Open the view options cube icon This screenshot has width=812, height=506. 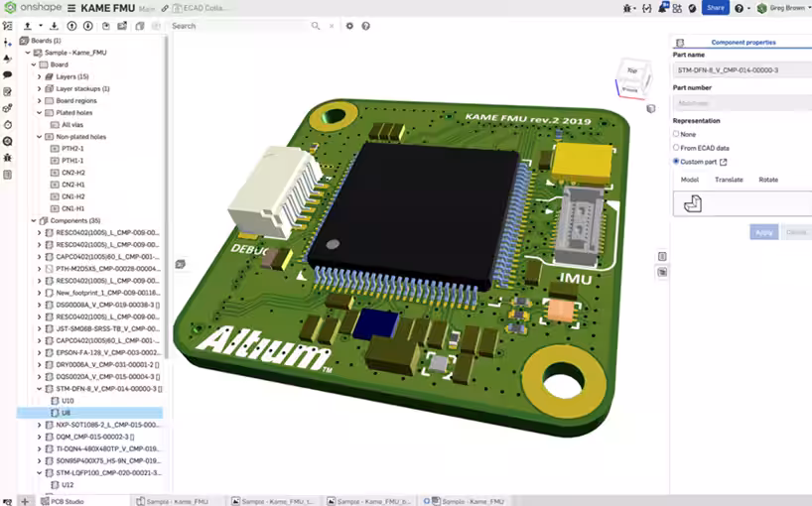tap(651, 109)
